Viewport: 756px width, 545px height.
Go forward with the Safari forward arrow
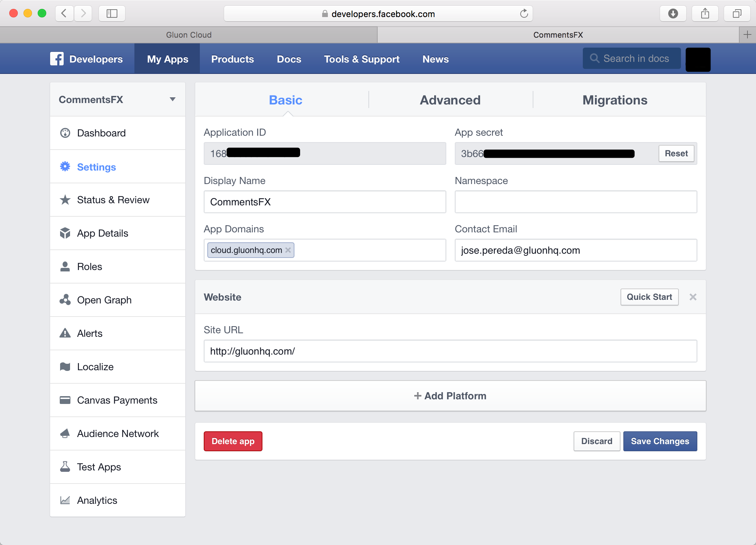[83, 14]
